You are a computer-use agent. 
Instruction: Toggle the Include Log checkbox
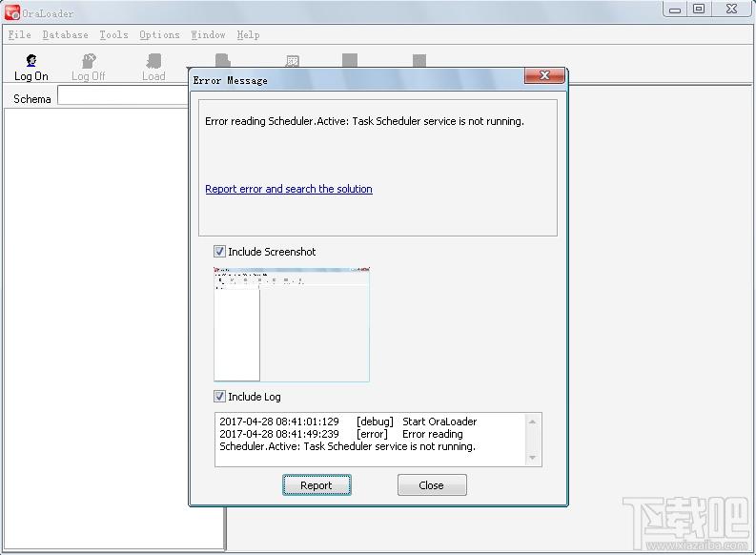click(x=219, y=397)
